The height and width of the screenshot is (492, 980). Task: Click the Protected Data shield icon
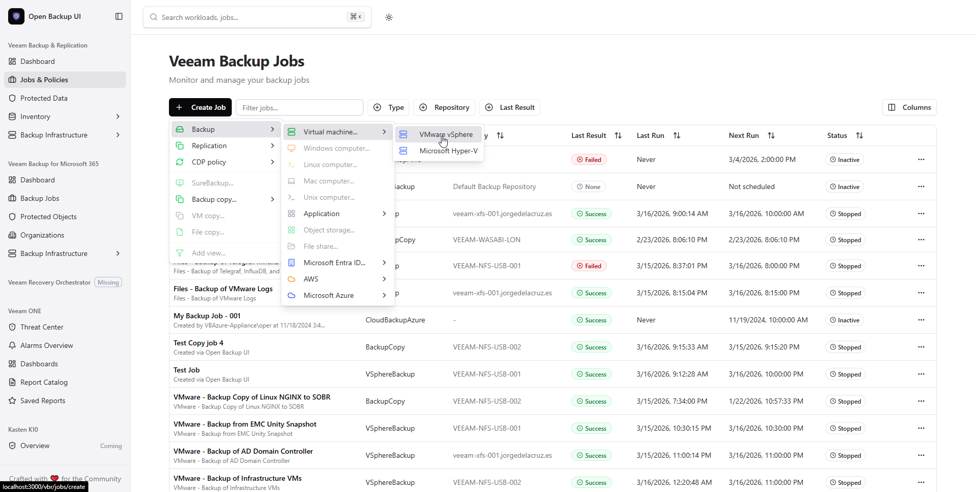pos(12,98)
